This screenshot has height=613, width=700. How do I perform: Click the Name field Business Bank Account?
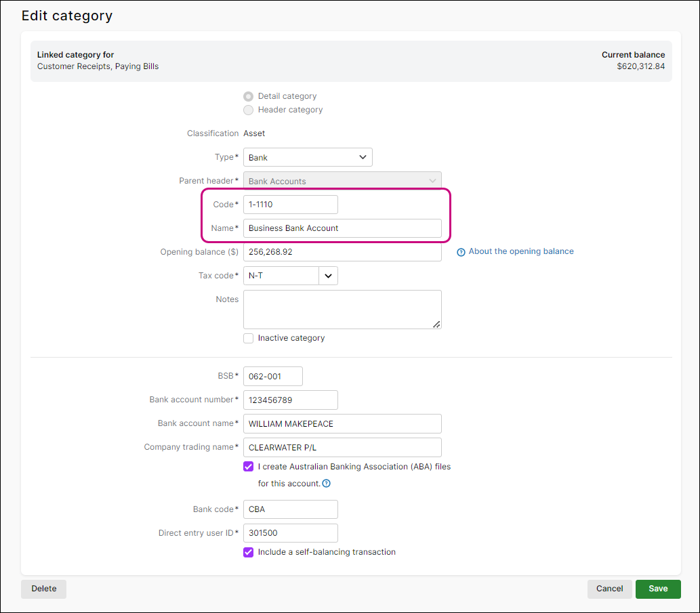click(342, 228)
